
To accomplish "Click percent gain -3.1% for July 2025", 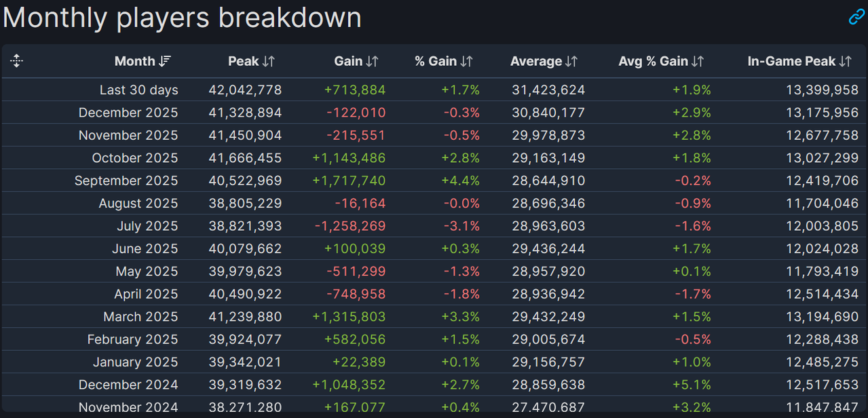I will pyautogui.click(x=462, y=226).
